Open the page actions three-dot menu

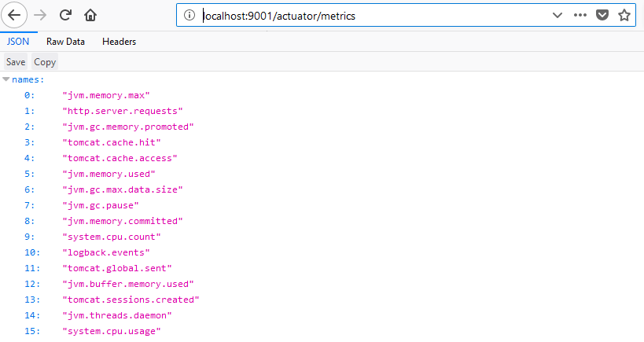click(580, 15)
